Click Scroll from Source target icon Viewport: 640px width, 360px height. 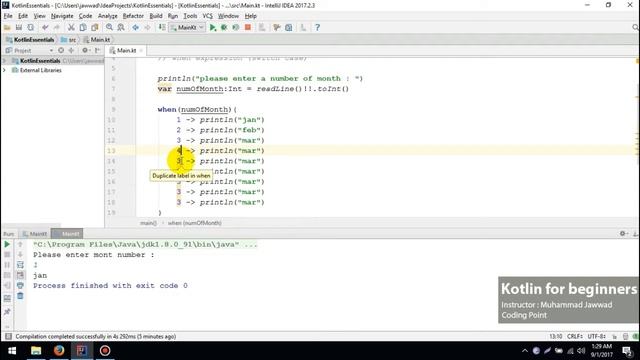pyautogui.click(x=61, y=51)
